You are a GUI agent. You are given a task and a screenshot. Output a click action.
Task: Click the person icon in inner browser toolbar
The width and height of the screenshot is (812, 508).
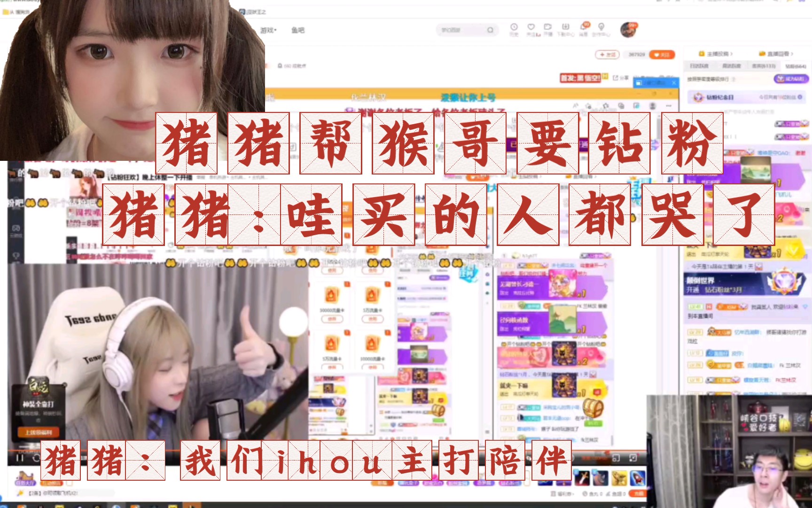[653, 106]
